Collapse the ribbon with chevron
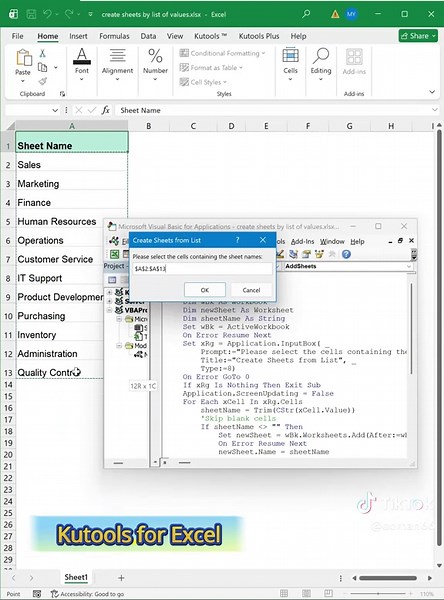The image size is (444, 600). click(432, 92)
